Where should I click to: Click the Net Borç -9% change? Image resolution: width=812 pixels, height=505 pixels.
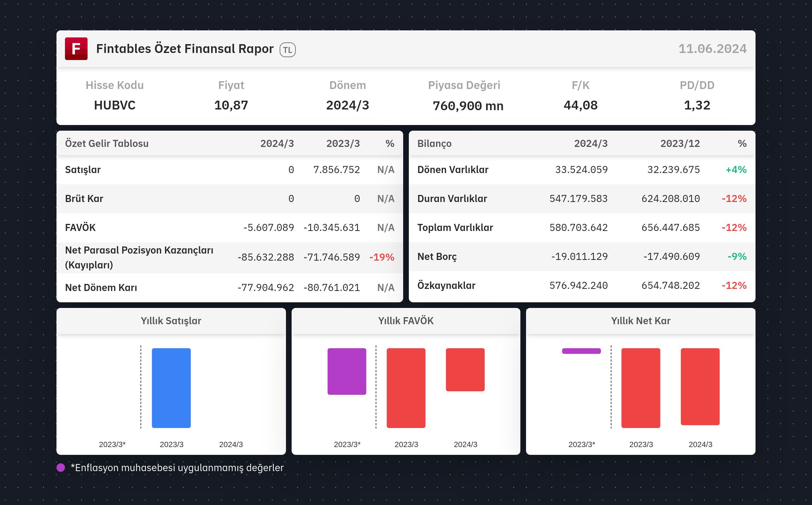point(737,256)
